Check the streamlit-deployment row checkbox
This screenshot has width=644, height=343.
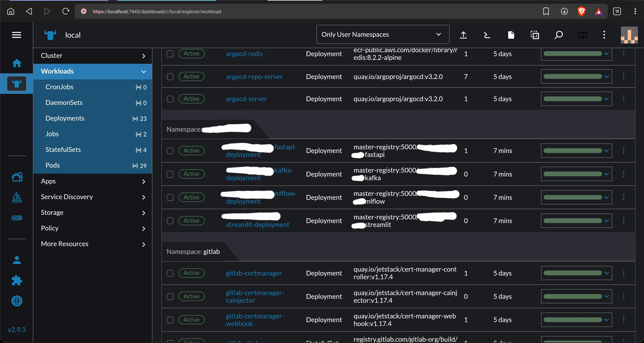[170, 221]
